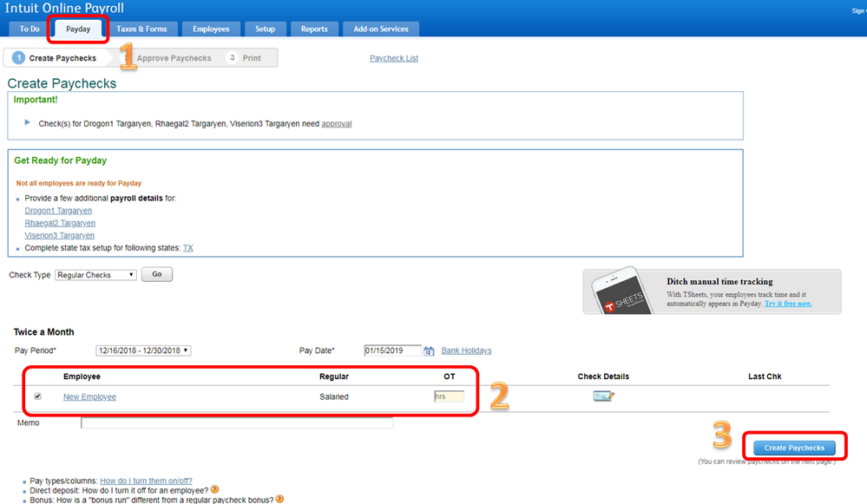This screenshot has width=867, height=504.
Task: Select the Approve Paychecks step
Action: 174,58
